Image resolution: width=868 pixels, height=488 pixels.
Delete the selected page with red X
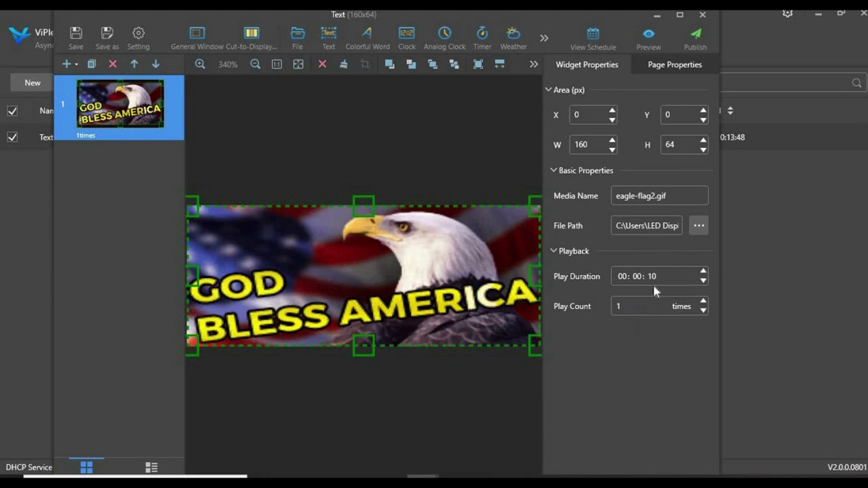click(x=113, y=64)
